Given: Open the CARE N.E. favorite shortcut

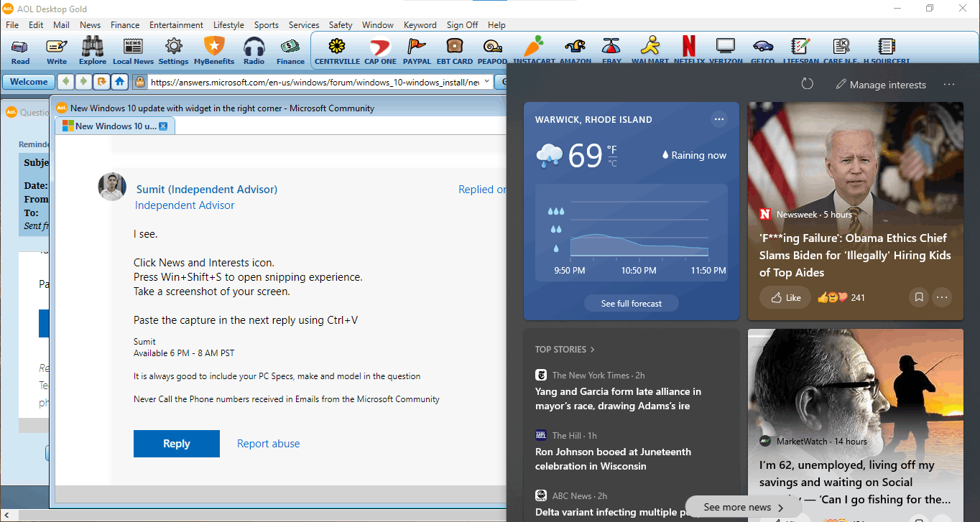Looking at the screenshot, I should [841, 51].
